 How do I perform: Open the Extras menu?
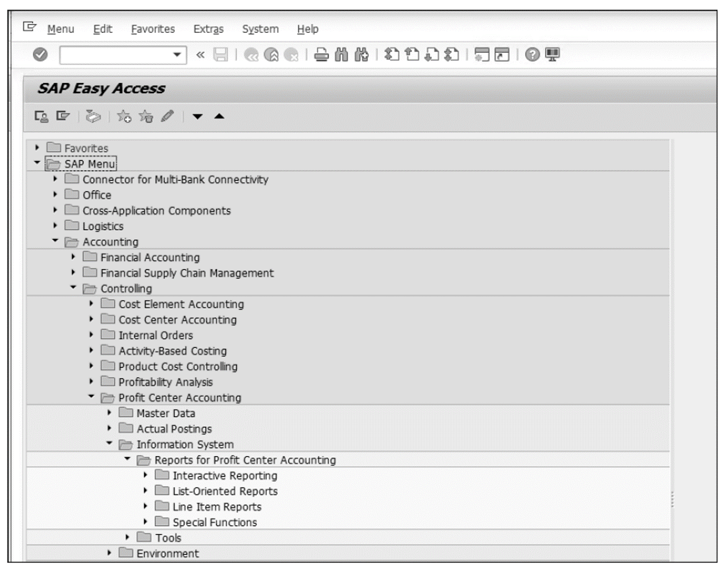209,30
